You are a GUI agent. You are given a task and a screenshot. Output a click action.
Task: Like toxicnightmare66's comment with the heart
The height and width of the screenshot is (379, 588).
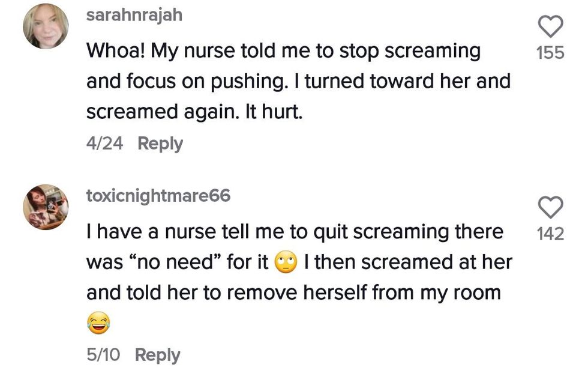(x=550, y=208)
